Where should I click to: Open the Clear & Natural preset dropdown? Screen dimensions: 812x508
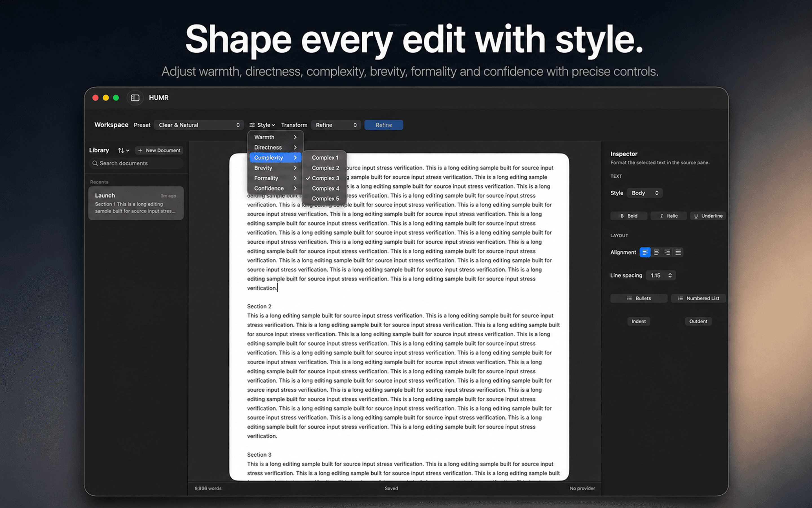(x=199, y=125)
